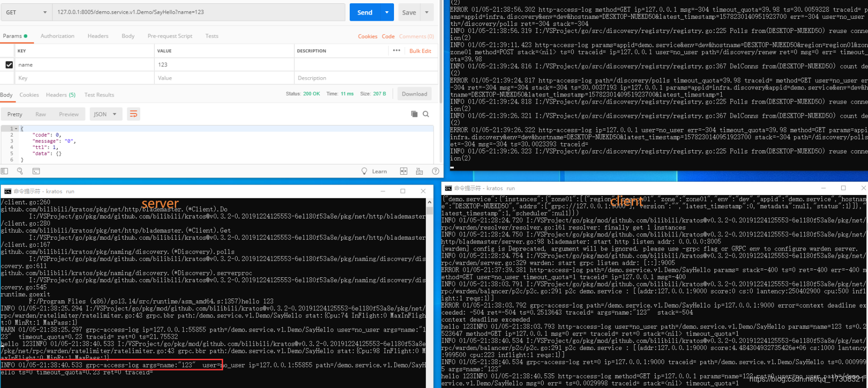Click the keyboard shortcuts icon
868x388 pixels.
click(419, 171)
